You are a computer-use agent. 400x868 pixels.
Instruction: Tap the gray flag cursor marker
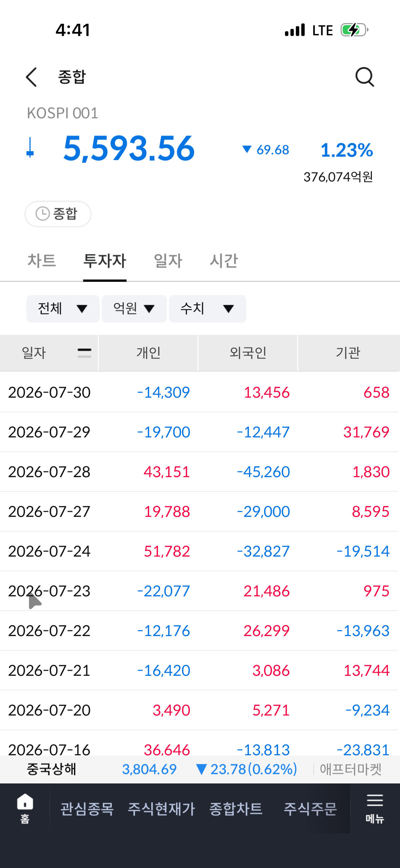point(35,601)
